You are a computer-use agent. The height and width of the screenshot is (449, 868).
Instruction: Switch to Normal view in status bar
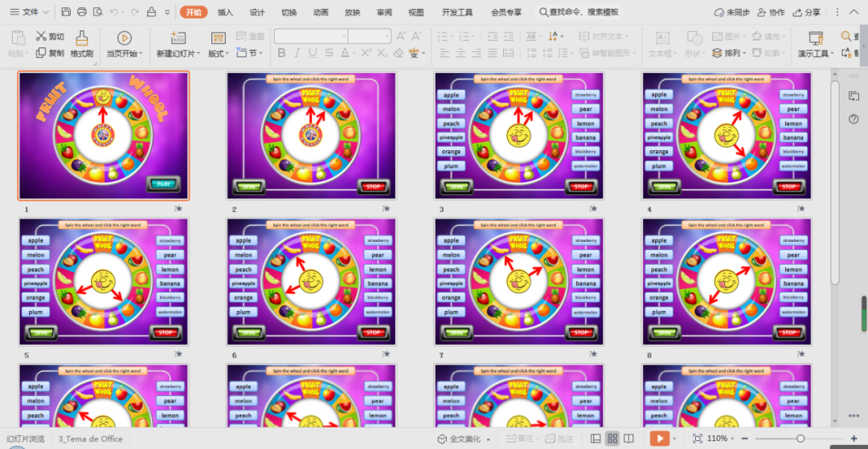596,439
